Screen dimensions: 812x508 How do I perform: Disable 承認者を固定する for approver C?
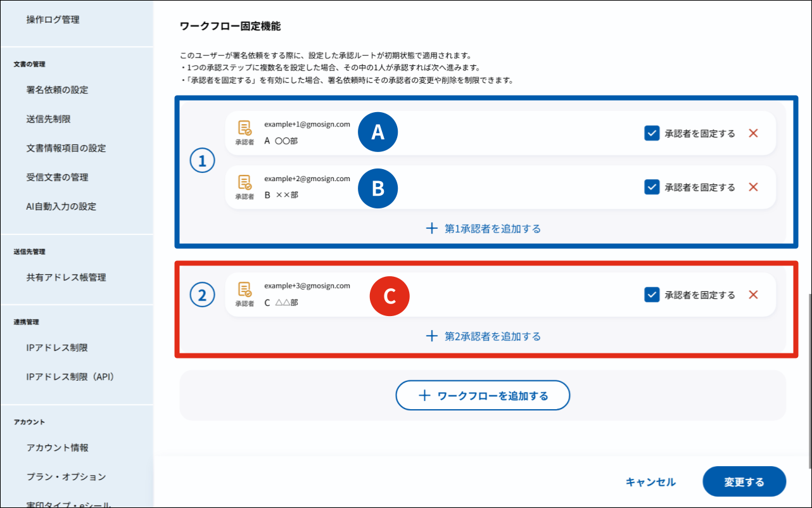pos(652,295)
